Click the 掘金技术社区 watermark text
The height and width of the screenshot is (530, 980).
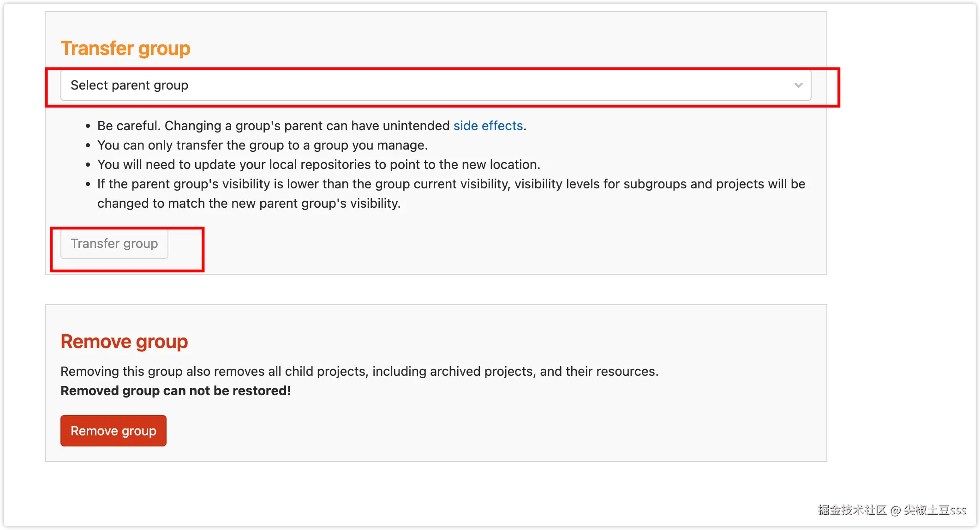pos(852,510)
